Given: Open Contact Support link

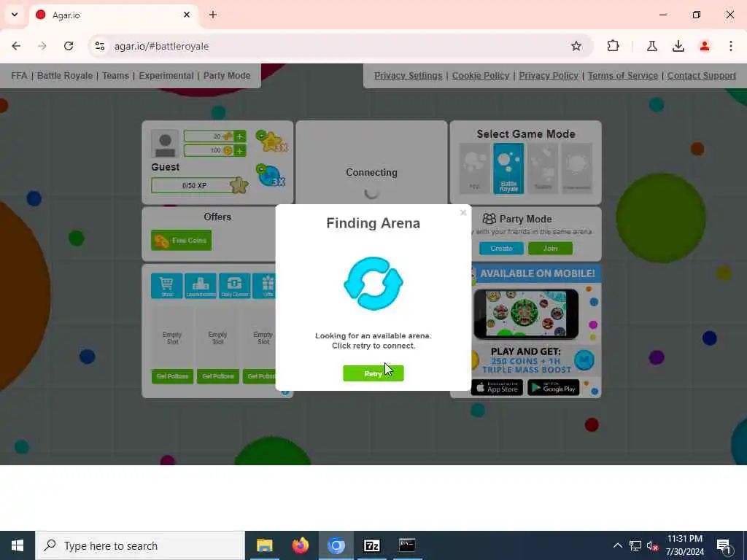Looking at the screenshot, I should click(x=701, y=76).
